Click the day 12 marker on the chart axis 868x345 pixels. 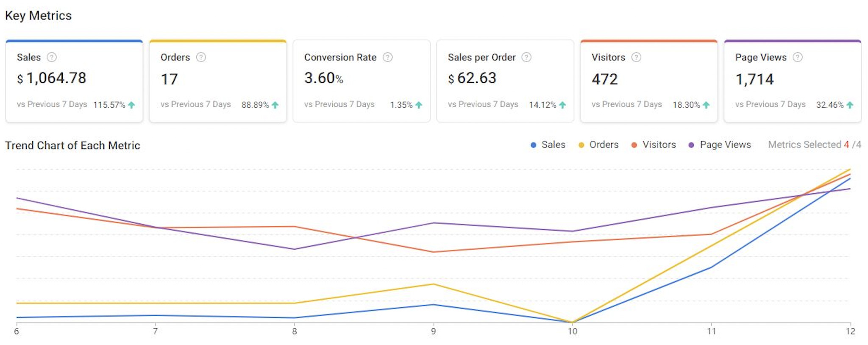coord(850,331)
